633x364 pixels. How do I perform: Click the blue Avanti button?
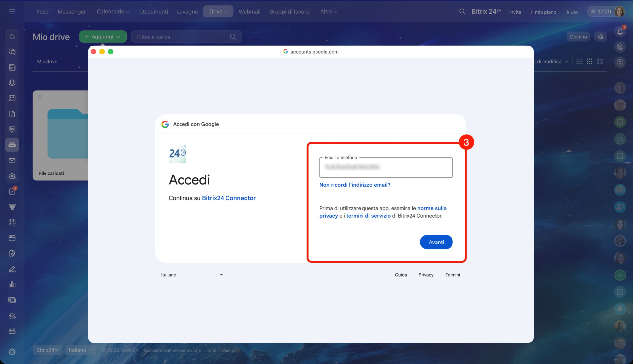pyautogui.click(x=436, y=242)
